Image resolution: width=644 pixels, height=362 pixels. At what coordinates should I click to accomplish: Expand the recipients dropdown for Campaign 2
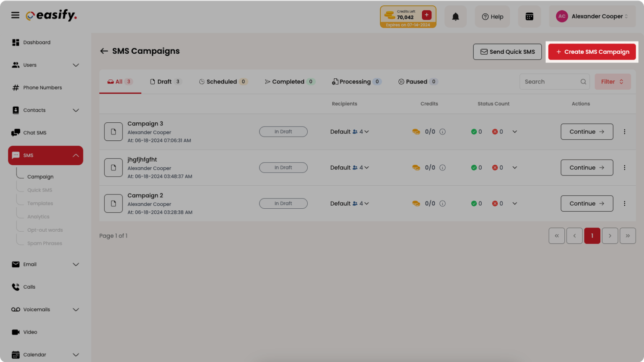[x=366, y=204]
